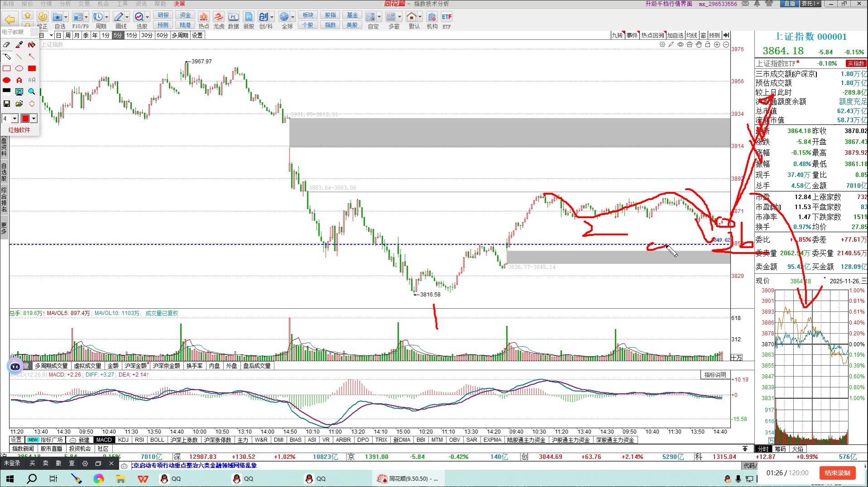The image size is (868, 487).
Task: Select the eraser tool in annotation palette
Action: coord(6,45)
